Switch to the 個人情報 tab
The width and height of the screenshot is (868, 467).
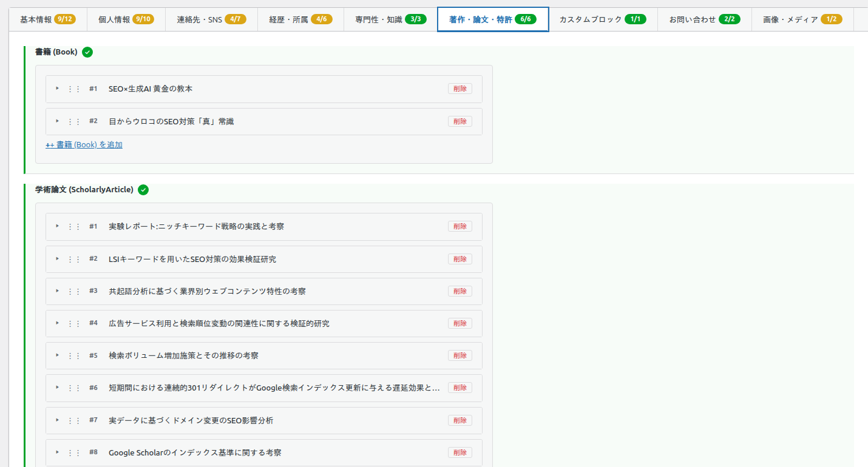tap(126, 19)
